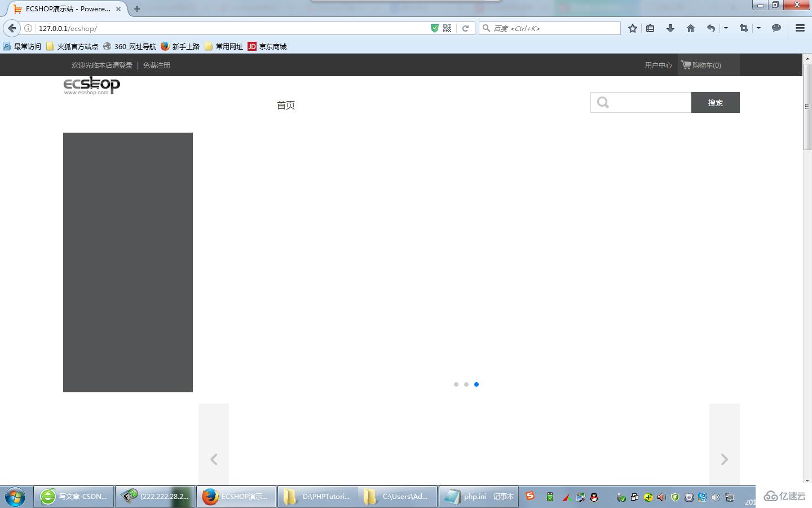Open the site info icon beside the URL
Screen dimensions: 812x508
(x=28, y=28)
